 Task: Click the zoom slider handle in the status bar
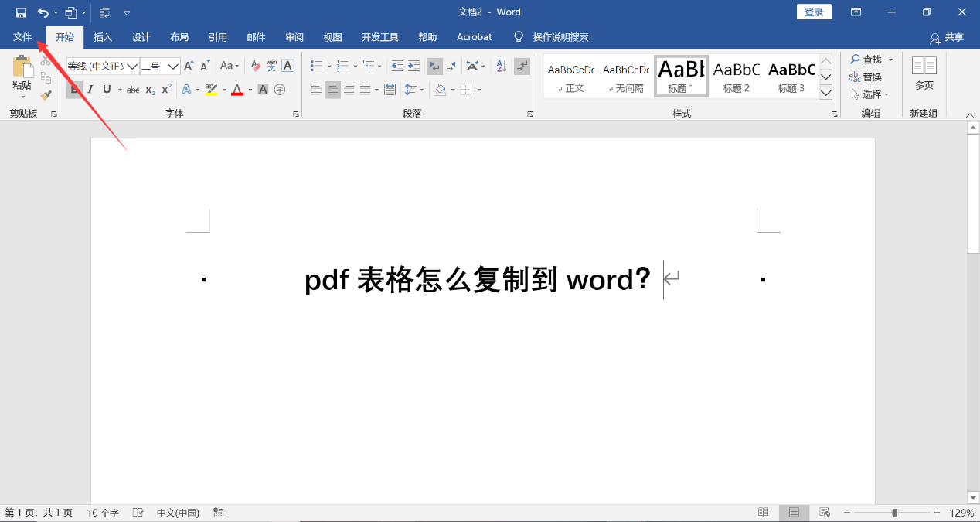[895, 513]
